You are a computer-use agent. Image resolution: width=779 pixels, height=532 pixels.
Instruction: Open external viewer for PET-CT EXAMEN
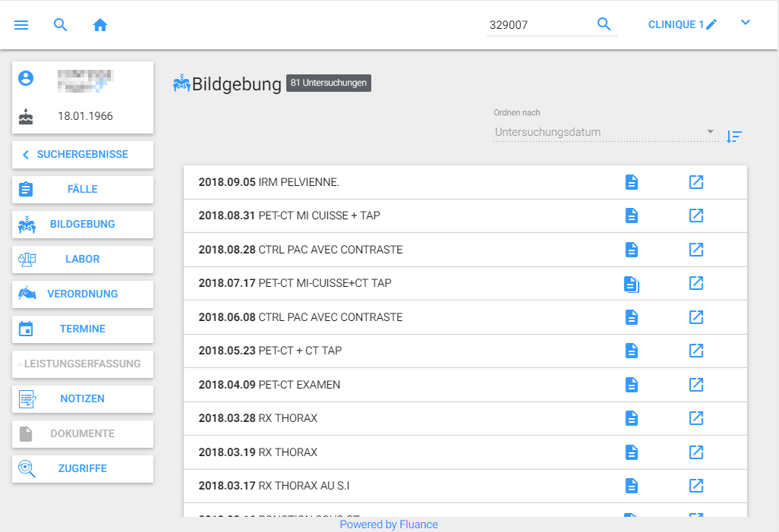pos(695,385)
